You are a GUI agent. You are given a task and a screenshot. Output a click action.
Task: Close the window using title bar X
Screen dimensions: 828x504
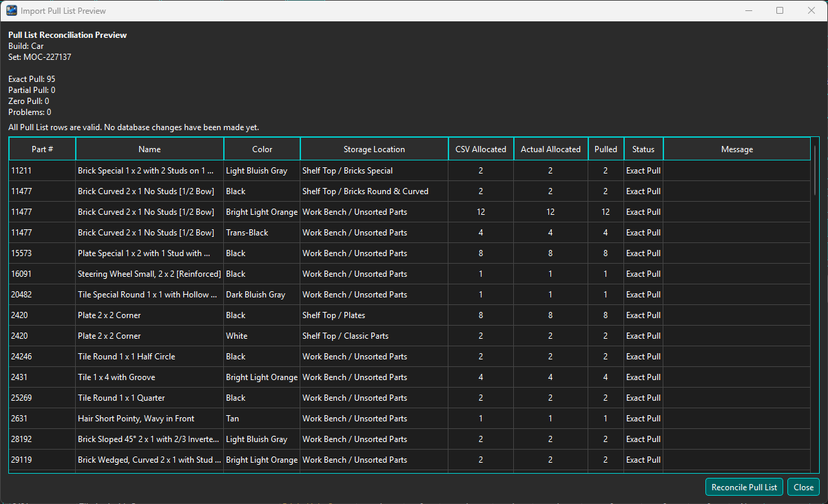click(811, 10)
